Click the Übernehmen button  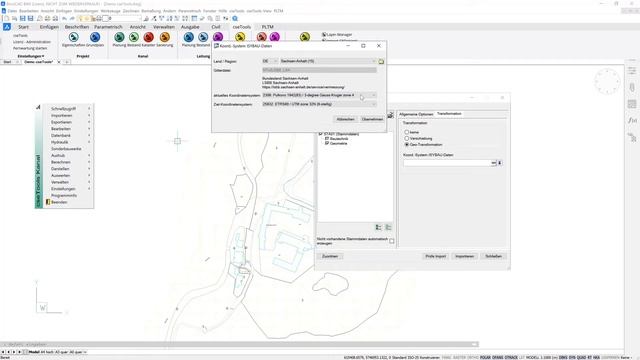pyautogui.click(x=372, y=119)
